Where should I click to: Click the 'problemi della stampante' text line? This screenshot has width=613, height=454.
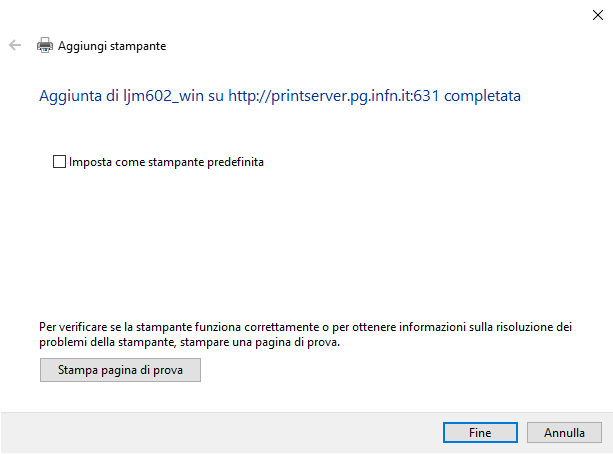[x=107, y=342]
